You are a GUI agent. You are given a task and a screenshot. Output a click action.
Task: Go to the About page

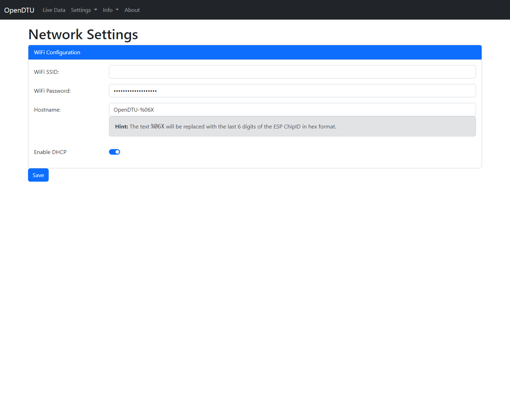[132, 10]
